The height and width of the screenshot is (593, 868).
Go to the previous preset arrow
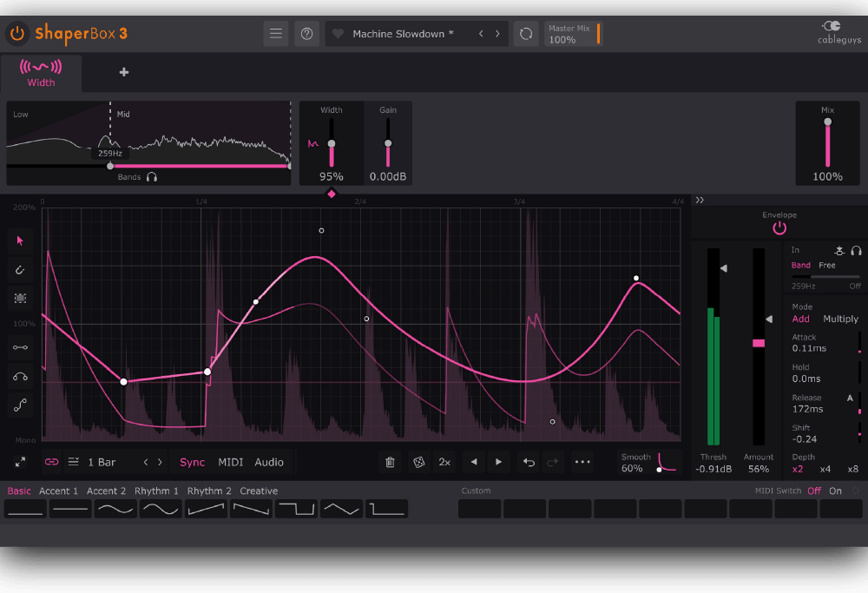pos(481,34)
